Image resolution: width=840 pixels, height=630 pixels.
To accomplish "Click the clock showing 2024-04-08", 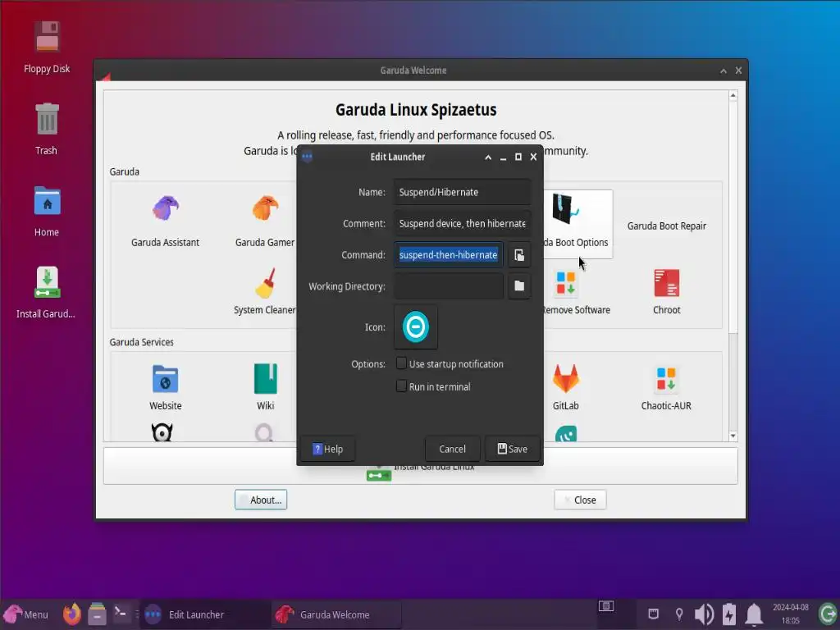I will pyautogui.click(x=790, y=614).
